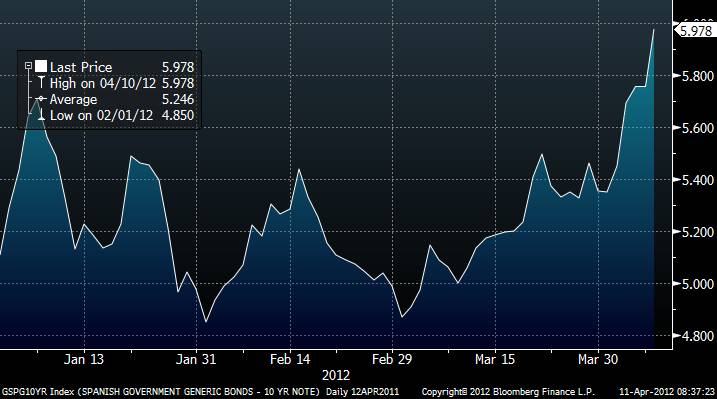Click the 2012 year label under the axis
This screenshot has height=399, width=717.
(336, 375)
